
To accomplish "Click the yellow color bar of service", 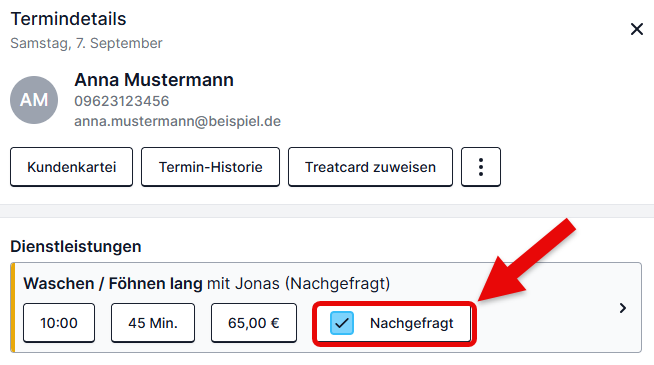I will coord(13,308).
